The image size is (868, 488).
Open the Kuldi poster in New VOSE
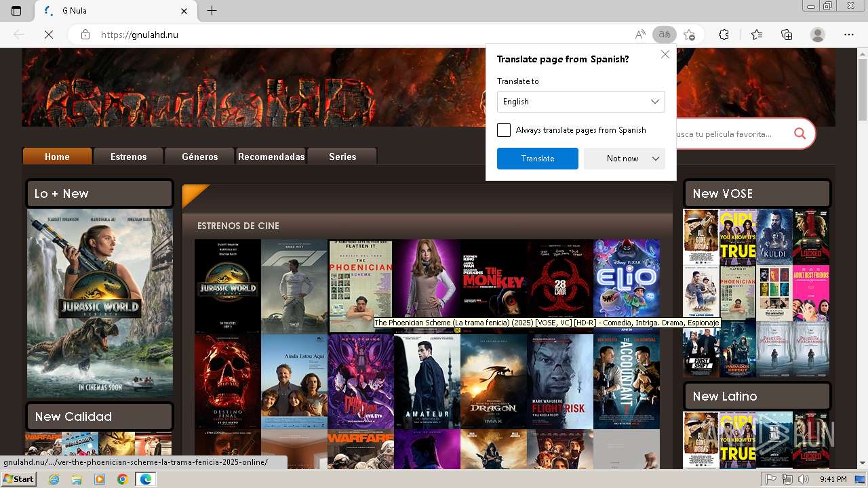pyautogui.click(x=774, y=237)
